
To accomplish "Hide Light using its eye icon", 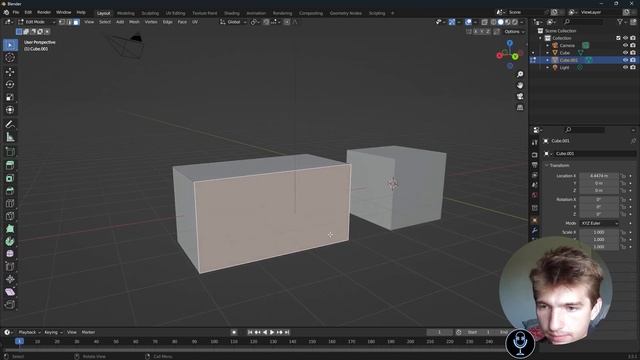I will pos(625,67).
